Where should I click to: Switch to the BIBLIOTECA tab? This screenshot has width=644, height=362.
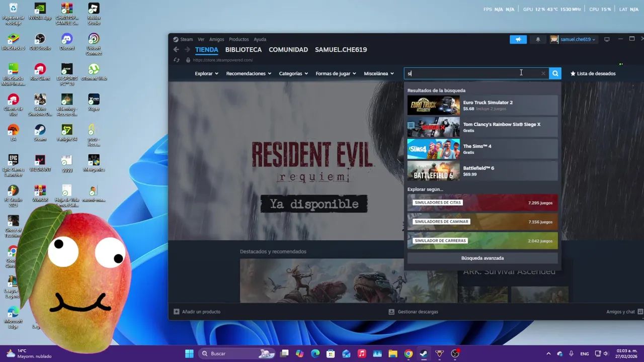pyautogui.click(x=244, y=50)
